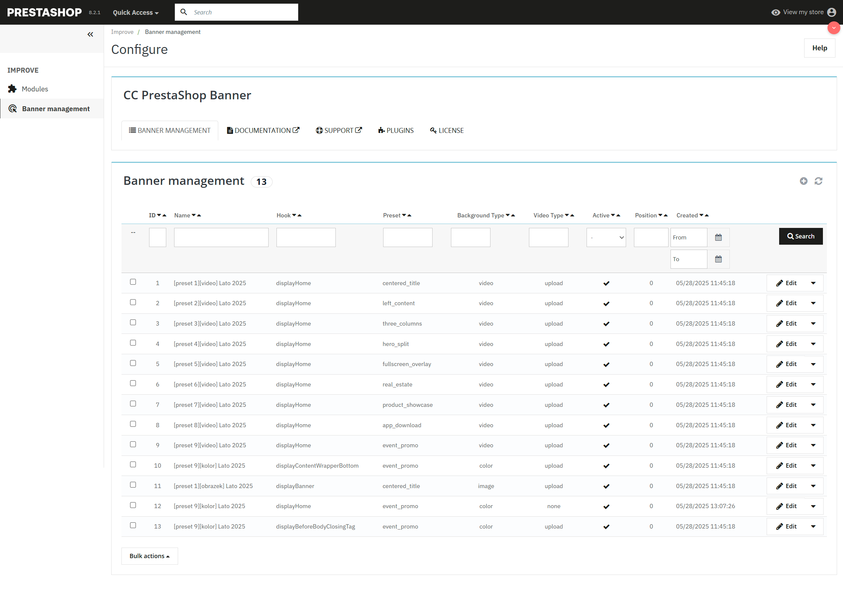Image resolution: width=843 pixels, height=616 pixels.
Task: Select checkbox for banner row 11
Action: click(x=133, y=485)
